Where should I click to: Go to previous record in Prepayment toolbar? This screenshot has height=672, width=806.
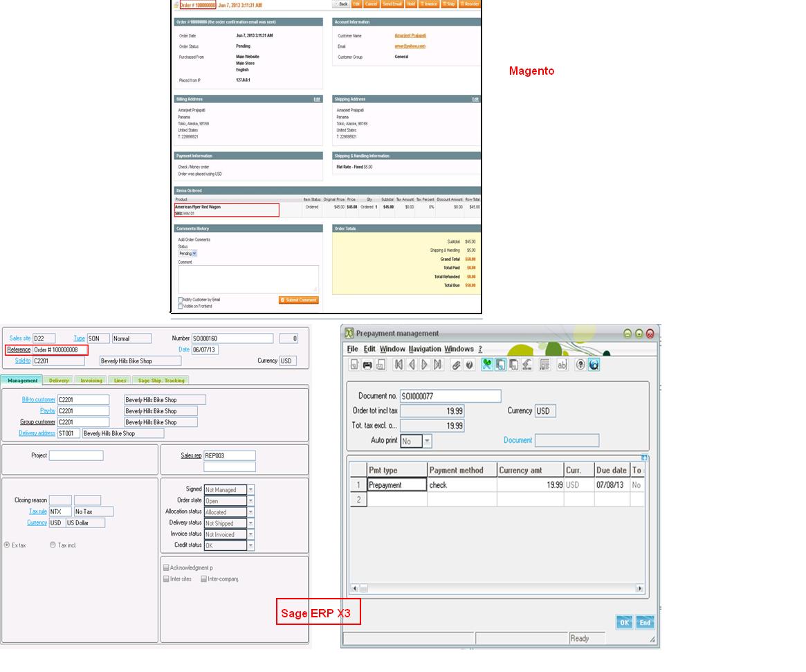411,365
